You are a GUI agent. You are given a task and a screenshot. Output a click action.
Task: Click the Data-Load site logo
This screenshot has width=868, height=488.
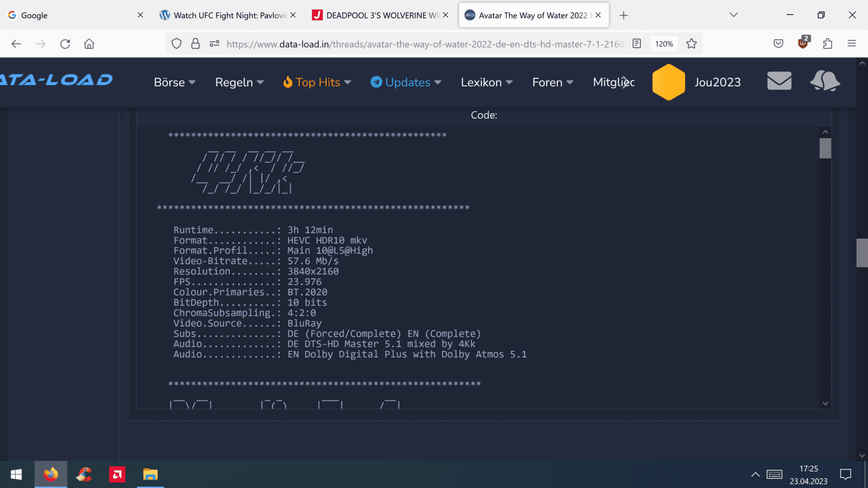coord(56,80)
